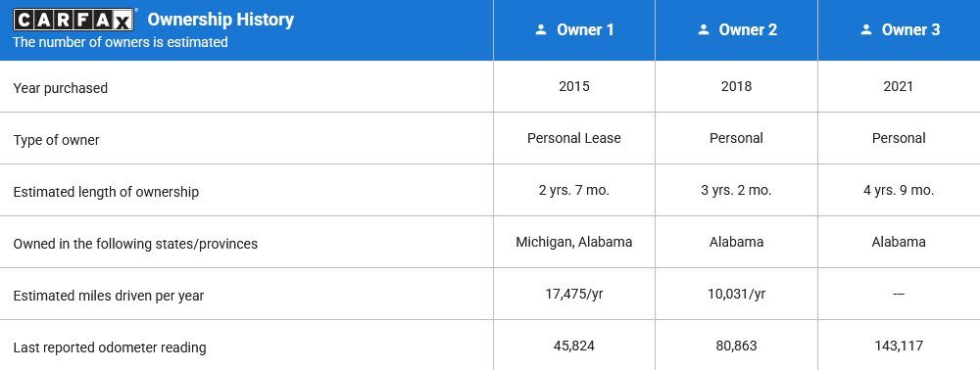
Task: Click the CARFAX logo
Action: click(x=73, y=20)
